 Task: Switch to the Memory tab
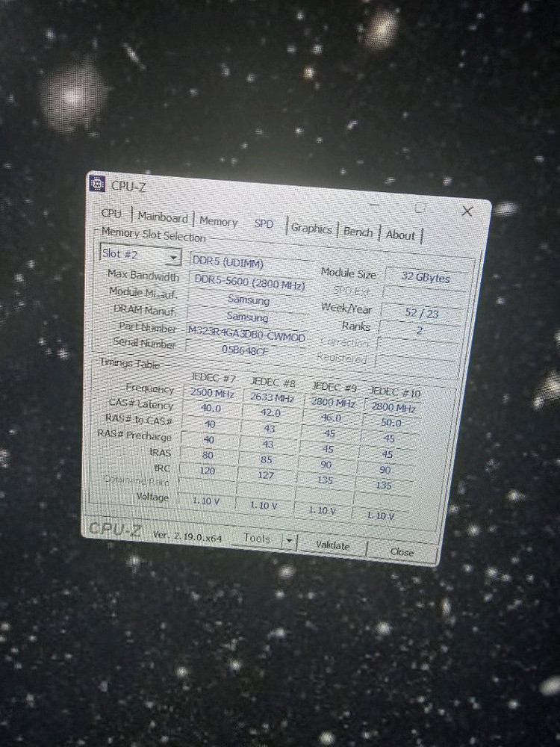(218, 222)
